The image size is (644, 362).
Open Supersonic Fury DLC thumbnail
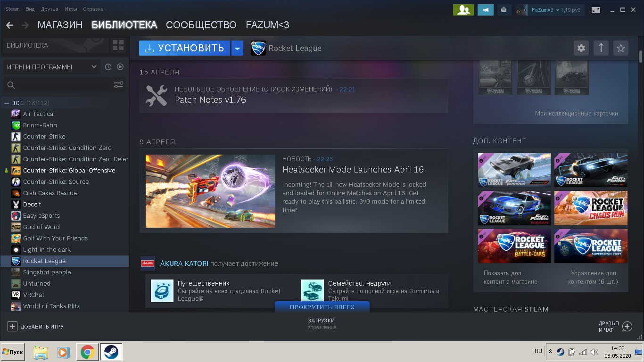(591, 246)
